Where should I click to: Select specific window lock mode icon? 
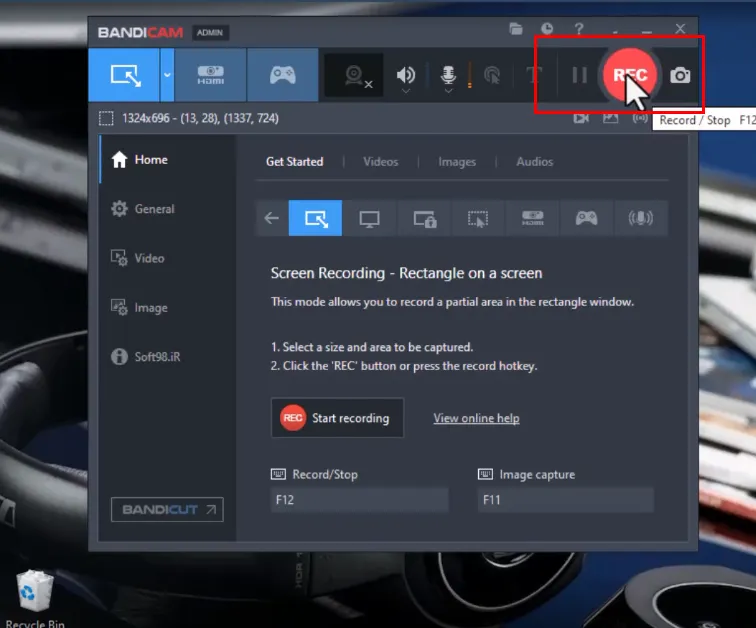[424, 218]
